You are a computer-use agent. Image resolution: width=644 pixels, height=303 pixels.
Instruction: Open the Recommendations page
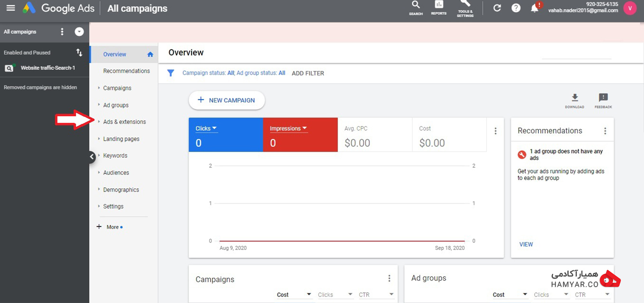(x=126, y=71)
